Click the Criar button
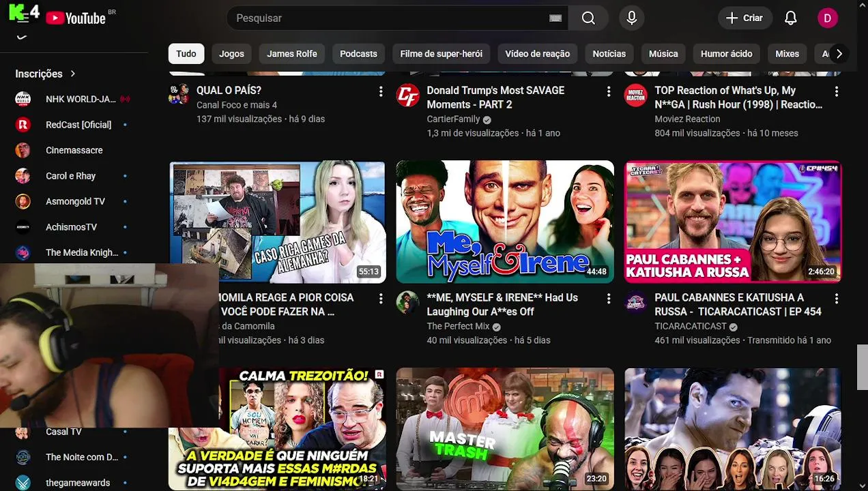868x491 pixels. (x=744, y=18)
